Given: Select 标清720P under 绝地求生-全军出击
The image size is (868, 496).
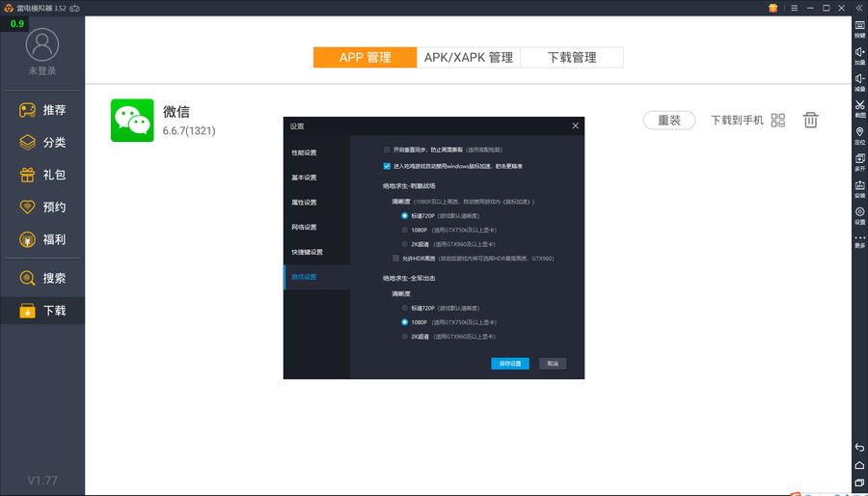Looking at the screenshot, I should tap(405, 308).
